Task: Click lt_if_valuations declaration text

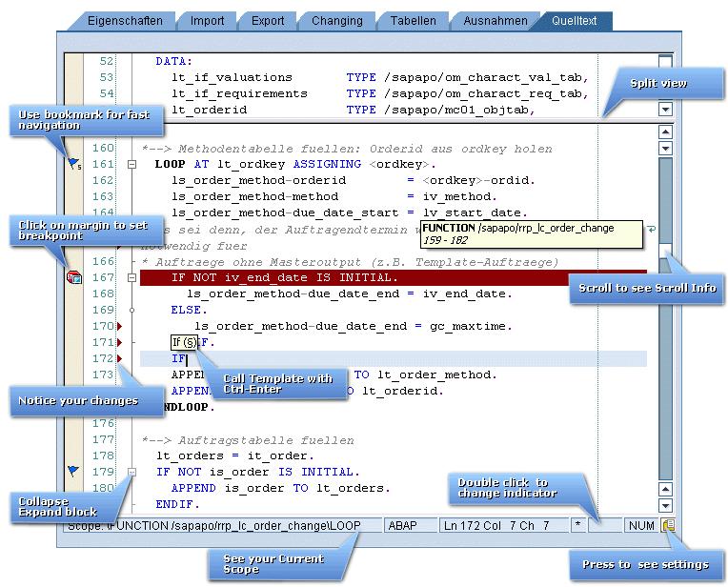Action: pyautogui.click(x=232, y=77)
